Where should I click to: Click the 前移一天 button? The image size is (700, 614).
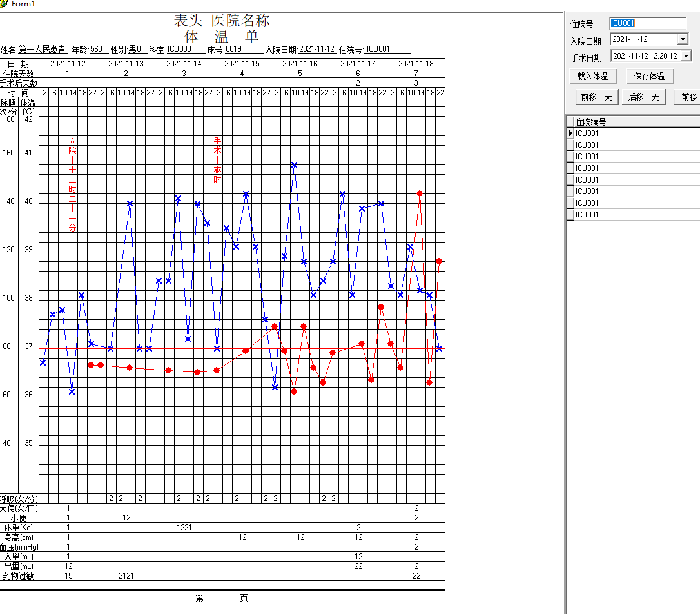(x=596, y=97)
